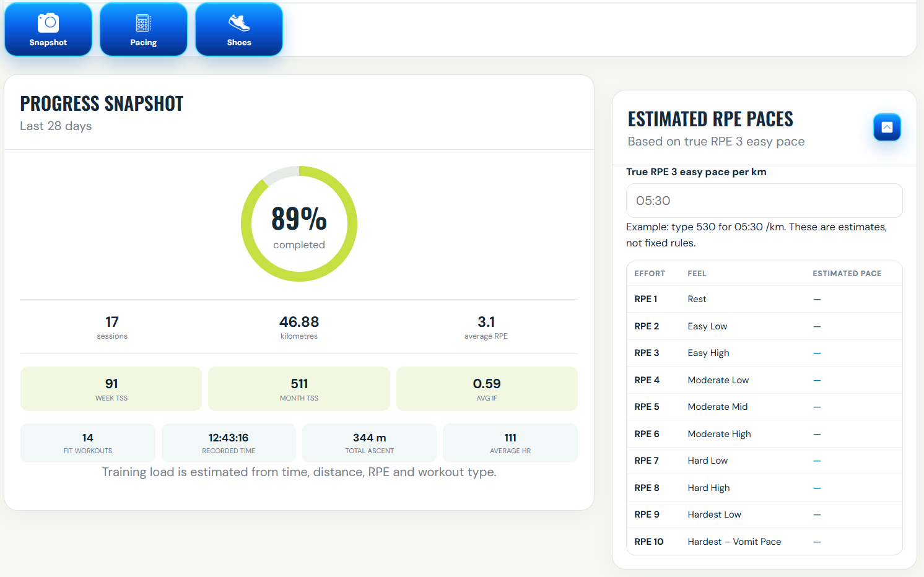Screen dimensions: 924x577
Task: Select the 3.1 average RPE stat
Action: point(486,327)
